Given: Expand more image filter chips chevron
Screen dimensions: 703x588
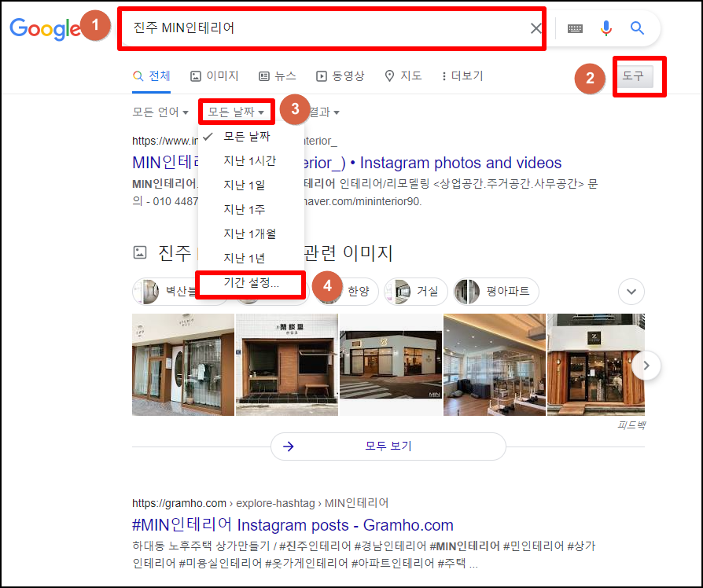Looking at the screenshot, I should (631, 292).
